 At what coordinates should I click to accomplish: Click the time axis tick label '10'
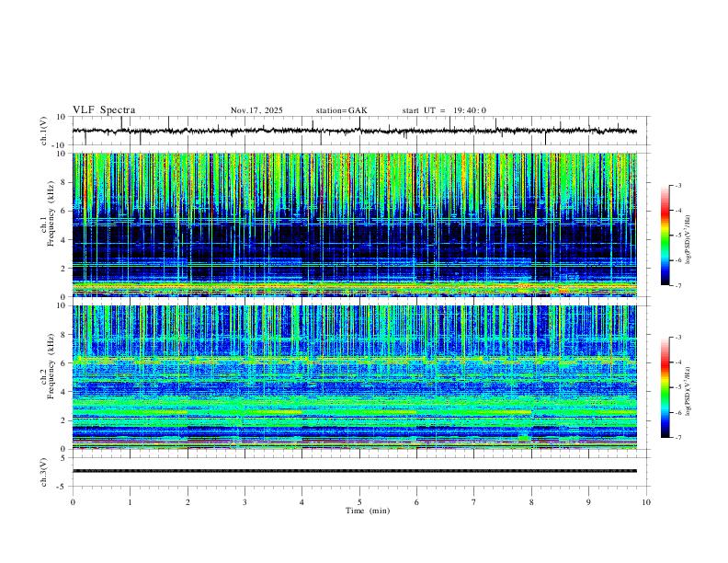646,502
